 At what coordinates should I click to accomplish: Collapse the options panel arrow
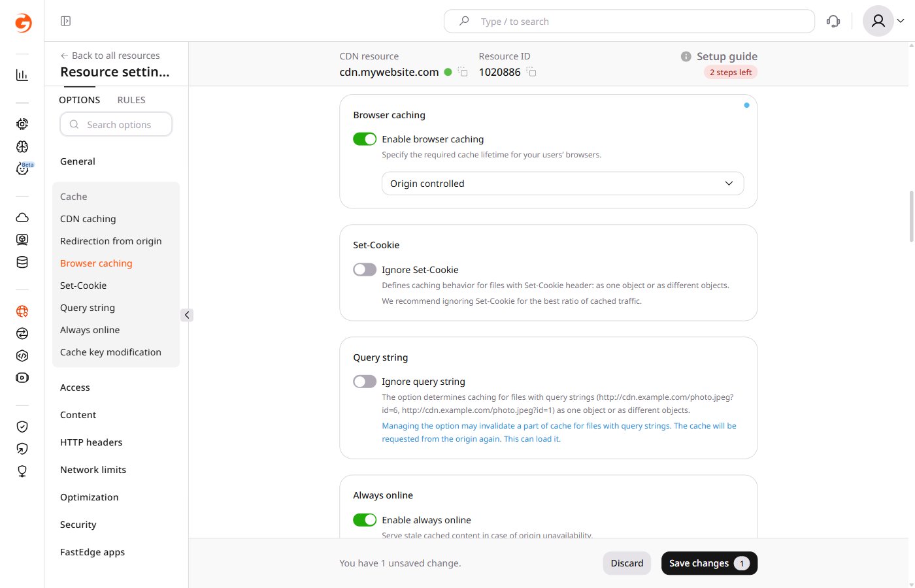pyautogui.click(x=187, y=315)
